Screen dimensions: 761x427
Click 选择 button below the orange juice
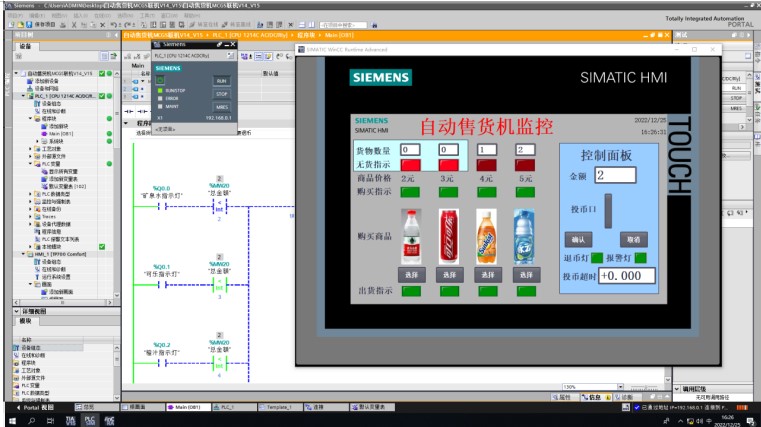coord(488,275)
